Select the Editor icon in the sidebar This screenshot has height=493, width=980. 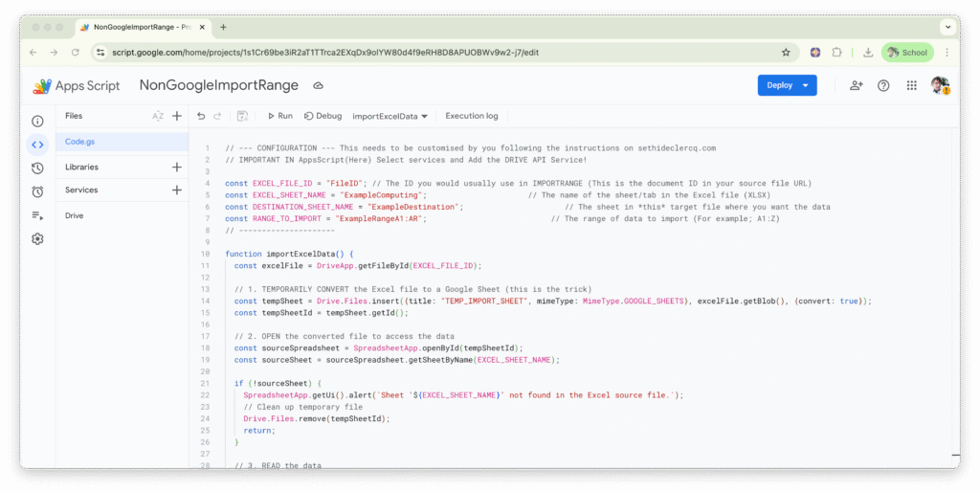[x=37, y=146]
